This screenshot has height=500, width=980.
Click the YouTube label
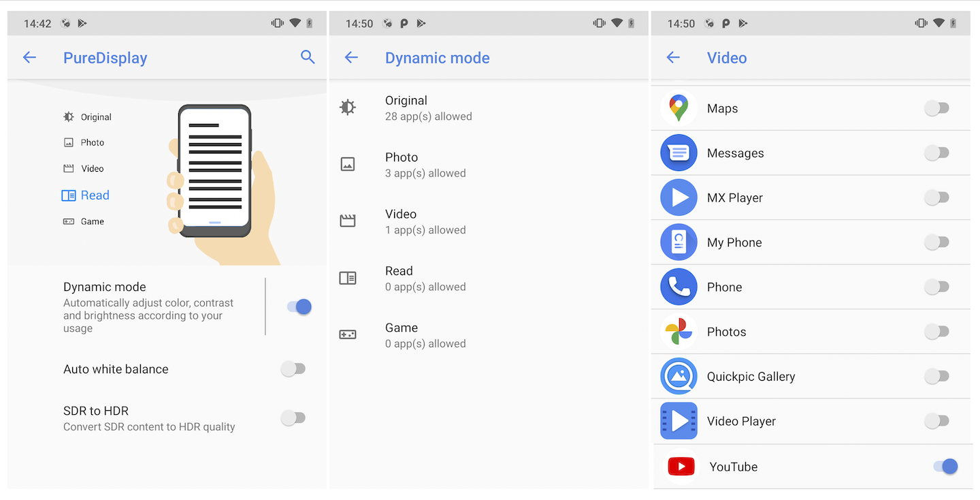pyautogui.click(x=734, y=467)
